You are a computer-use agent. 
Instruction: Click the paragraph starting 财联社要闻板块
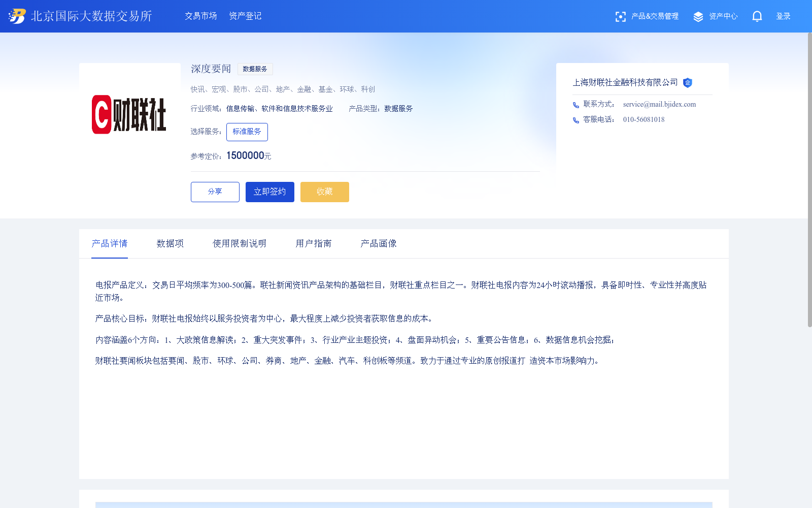349,361
